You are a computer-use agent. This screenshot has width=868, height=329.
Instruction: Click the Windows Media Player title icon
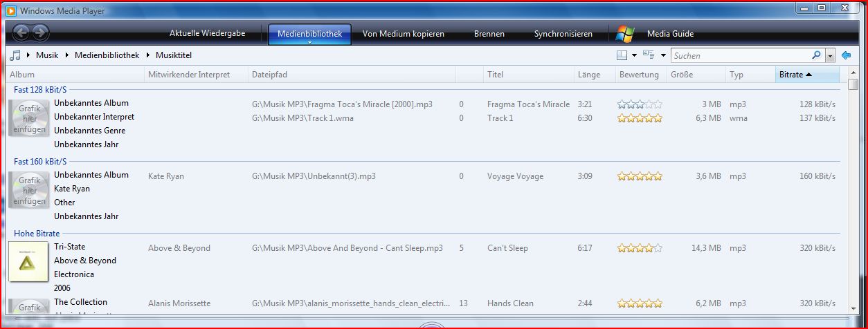tap(11, 10)
